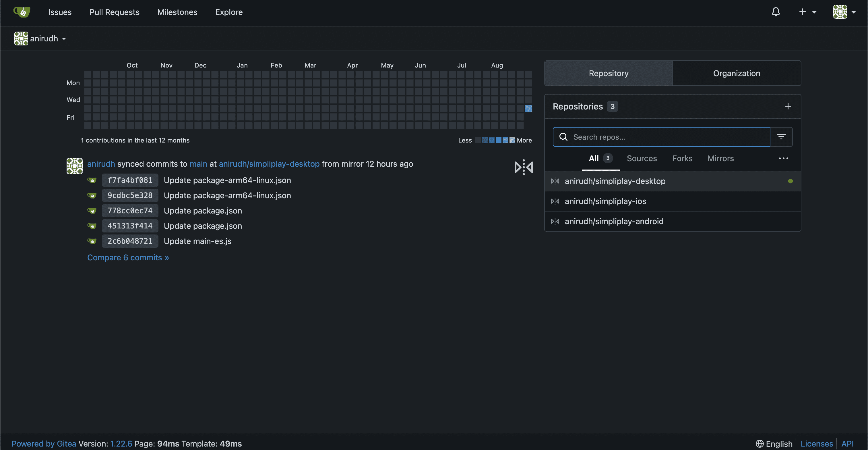Open commit 778cc0ec74
The height and width of the screenshot is (450, 868).
click(x=130, y=211)
